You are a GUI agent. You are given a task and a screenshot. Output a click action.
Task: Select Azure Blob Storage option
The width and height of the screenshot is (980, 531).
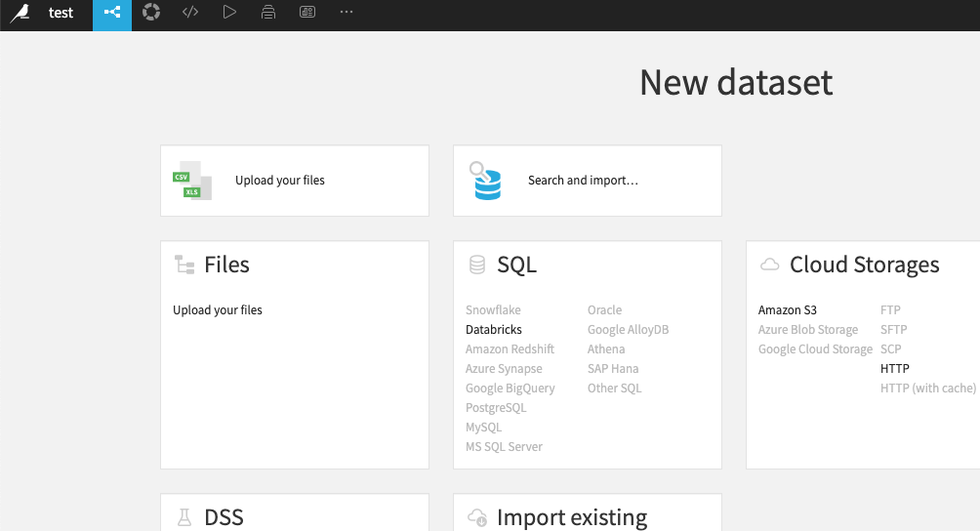pyautogui.click(x=808, y=330)
